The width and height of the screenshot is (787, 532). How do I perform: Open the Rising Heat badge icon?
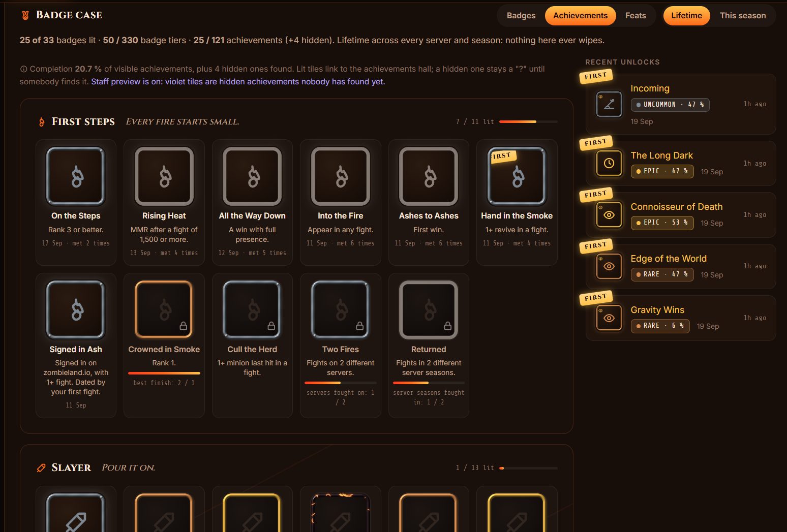[164, 176]
